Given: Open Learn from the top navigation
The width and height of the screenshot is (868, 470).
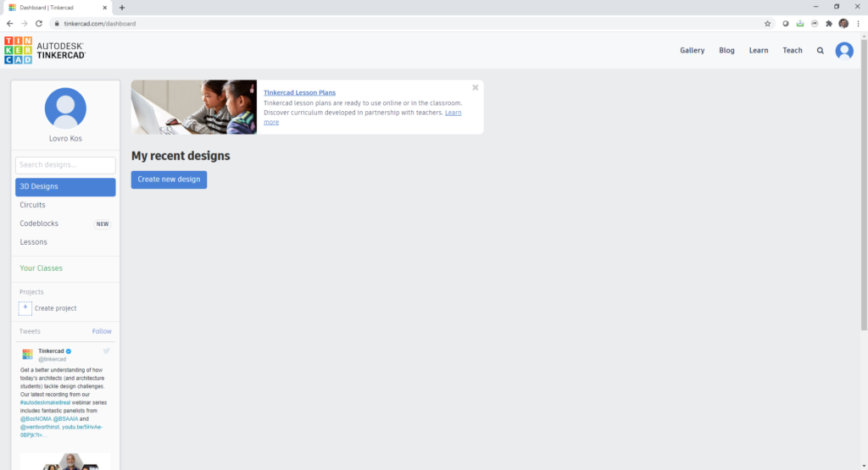Looking at the screenshot, I should pos(758,51).
